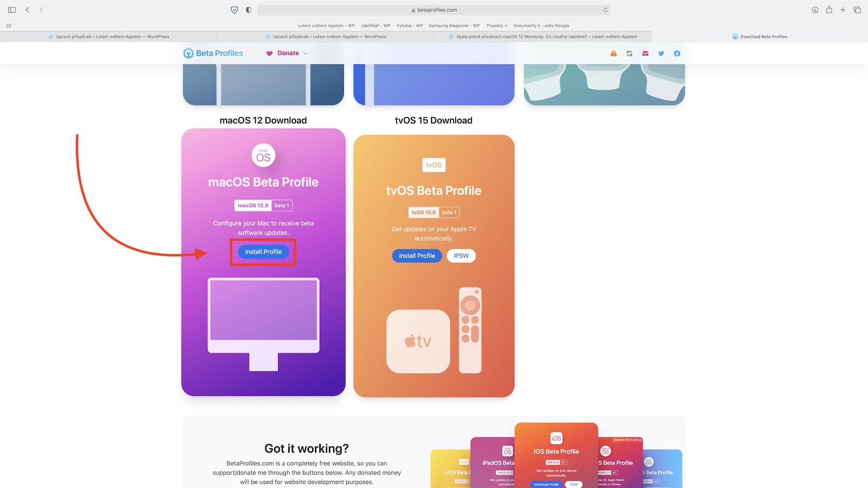Click Get updates on your Apple TV text
This screenshot has width=868, height=488.
pos(434,234)
